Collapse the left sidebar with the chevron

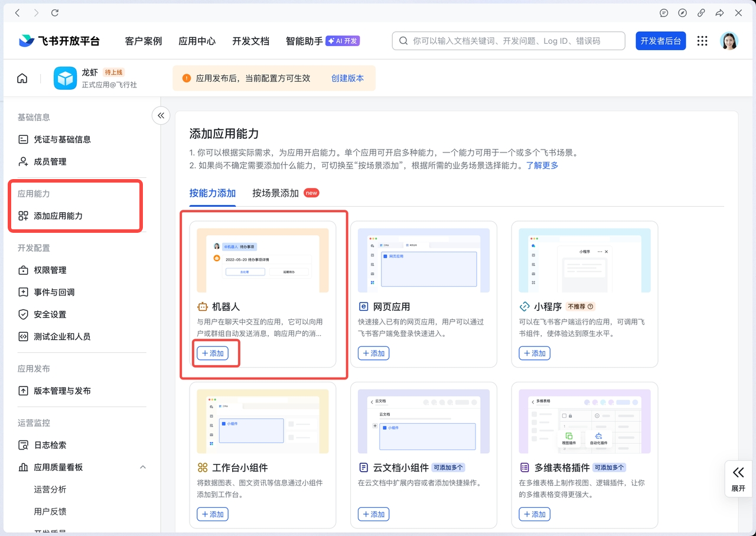point(161,115)
